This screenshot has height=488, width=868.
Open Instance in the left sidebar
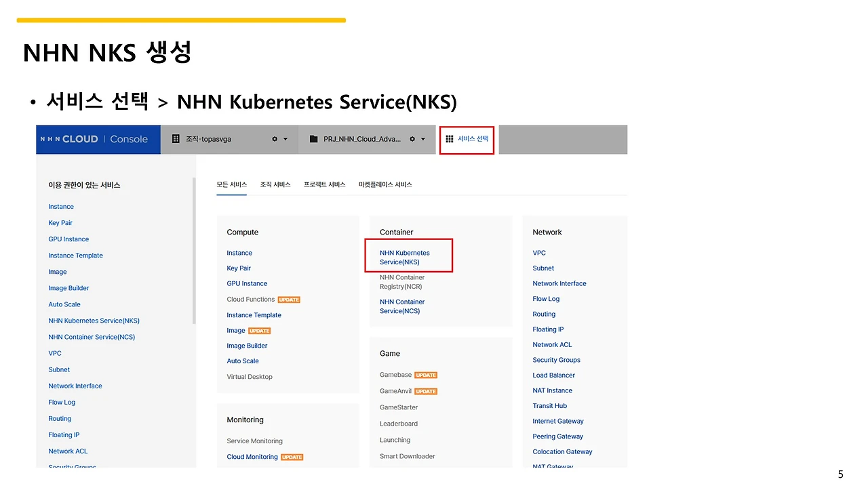61,207
